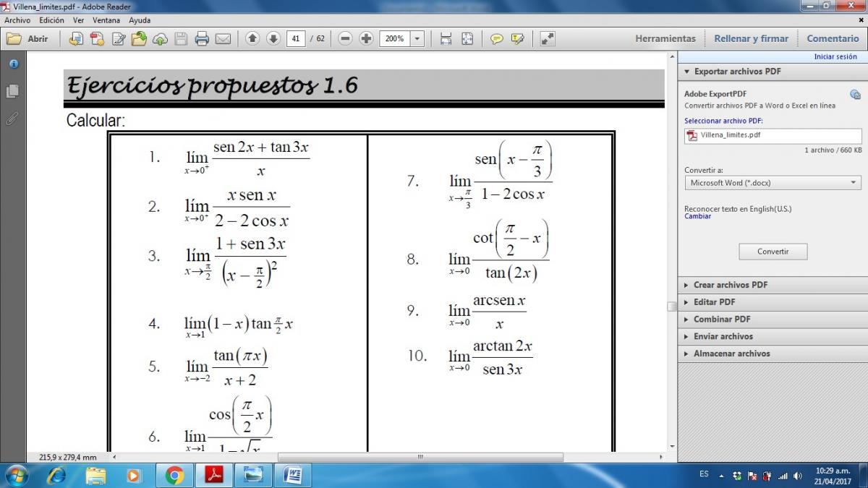The width and height of the screenshot is (868, 488).
Task: Open the Ventana menu
Action: click(107, 20)
